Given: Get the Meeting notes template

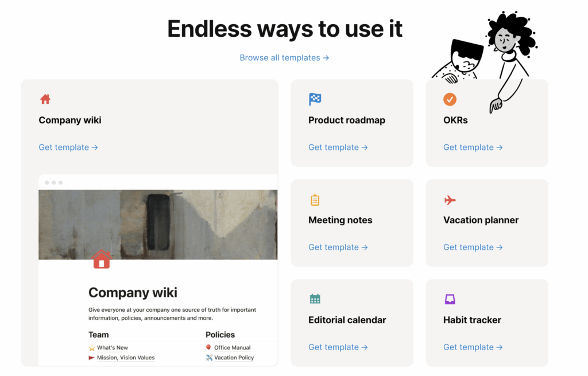Looking at the screenshot, I should pyautogui.click(x=338, y=247).
